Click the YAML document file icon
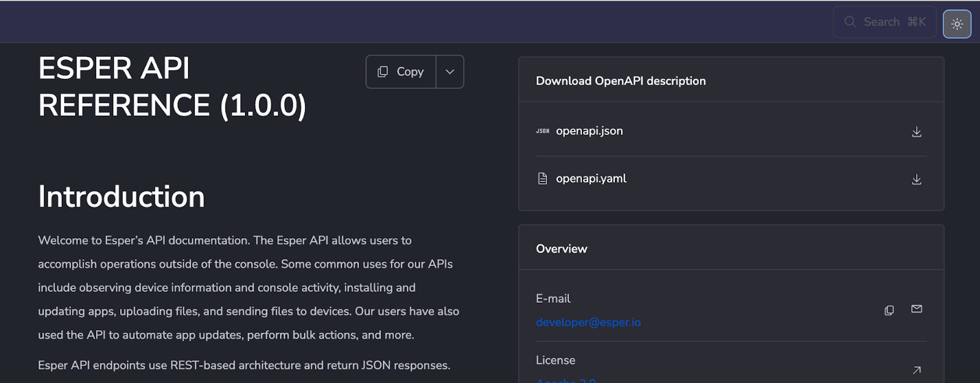Image resolution: width=980 pixels, height=383 pixels. (543, 179)
